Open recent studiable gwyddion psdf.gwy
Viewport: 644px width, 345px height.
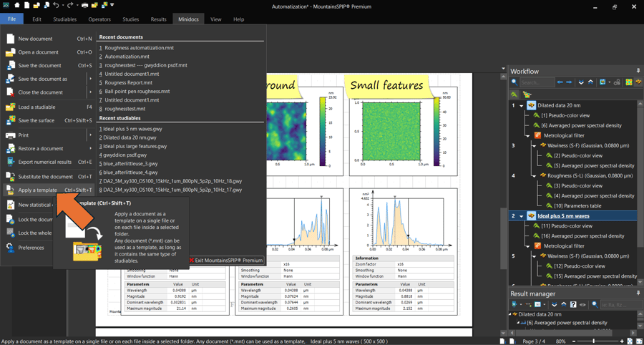126,155
